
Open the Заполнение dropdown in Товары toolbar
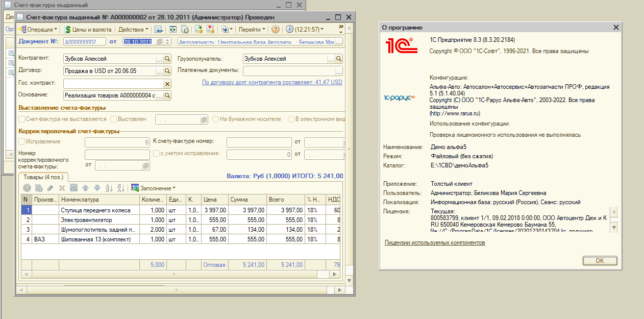153,188
